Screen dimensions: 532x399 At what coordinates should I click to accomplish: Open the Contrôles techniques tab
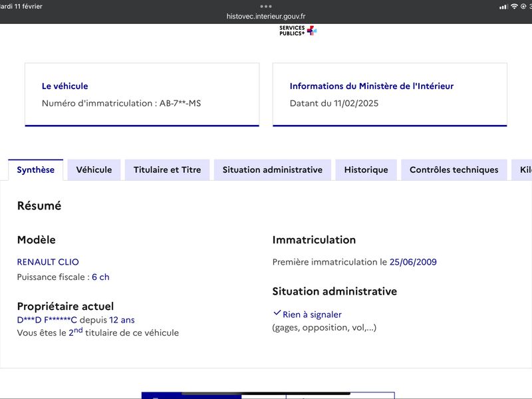pyautogui.click(x=454, y=170)
